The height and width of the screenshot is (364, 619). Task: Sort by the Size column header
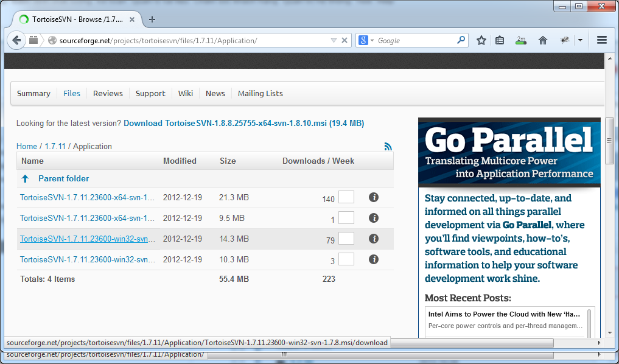click(x=228, y=161)
